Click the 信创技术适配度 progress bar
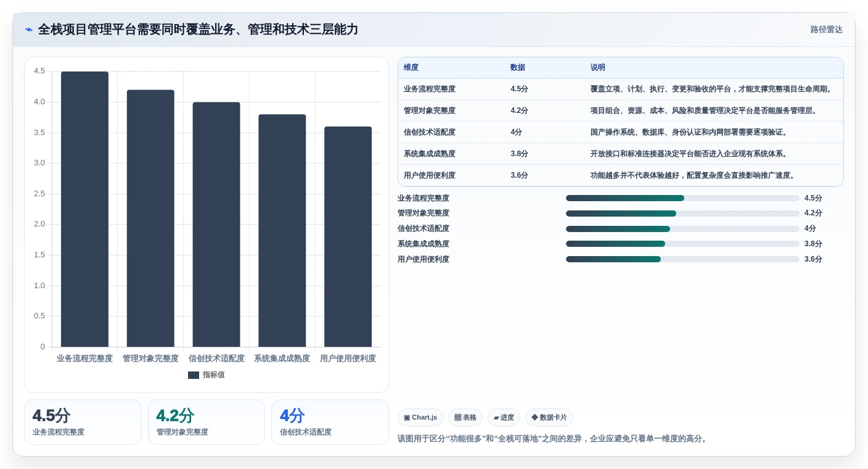This screenshot has width=868, height=469. 682,228
